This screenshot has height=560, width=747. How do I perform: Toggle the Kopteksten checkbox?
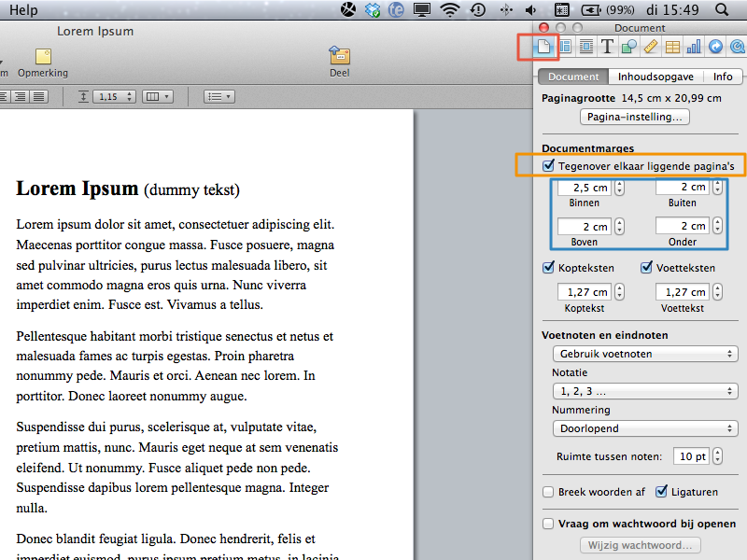(548, 267)
